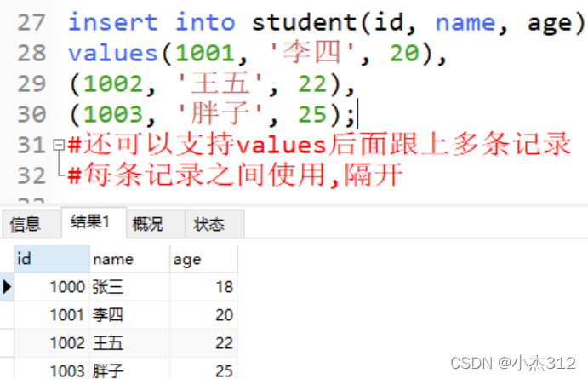
Task: Click the name cell 王五 in results
Action: (129, 343)
